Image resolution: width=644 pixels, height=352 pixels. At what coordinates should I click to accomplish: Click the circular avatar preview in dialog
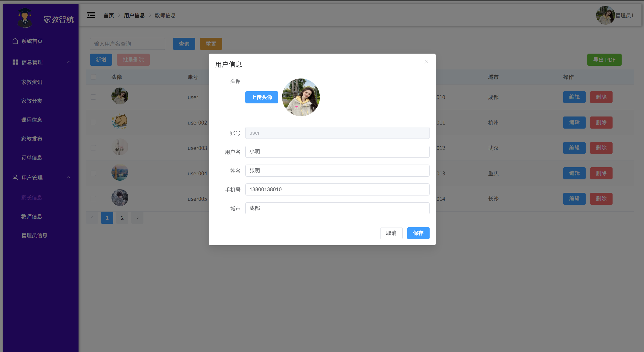pyautogui.click(x=301, y=97)
